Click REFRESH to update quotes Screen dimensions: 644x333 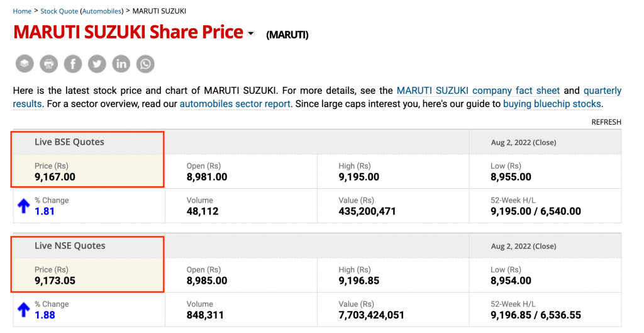(606, 122)
